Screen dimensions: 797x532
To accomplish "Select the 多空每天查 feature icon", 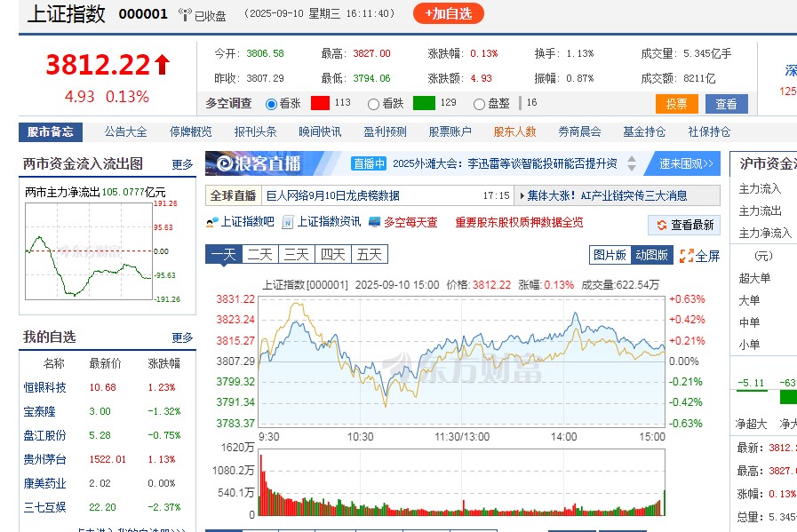I will tap(373, 222).
